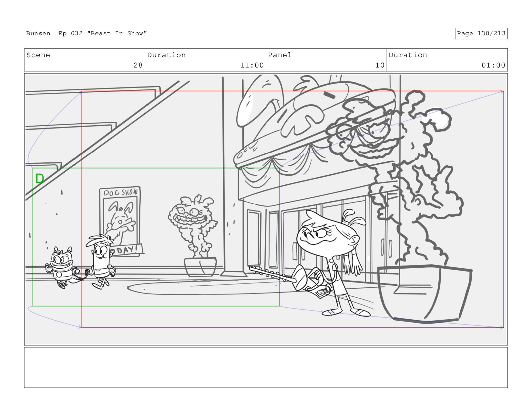Screen dimensions: 532x412
Task: Click the scene duration value 11:00
Action: 252,65
